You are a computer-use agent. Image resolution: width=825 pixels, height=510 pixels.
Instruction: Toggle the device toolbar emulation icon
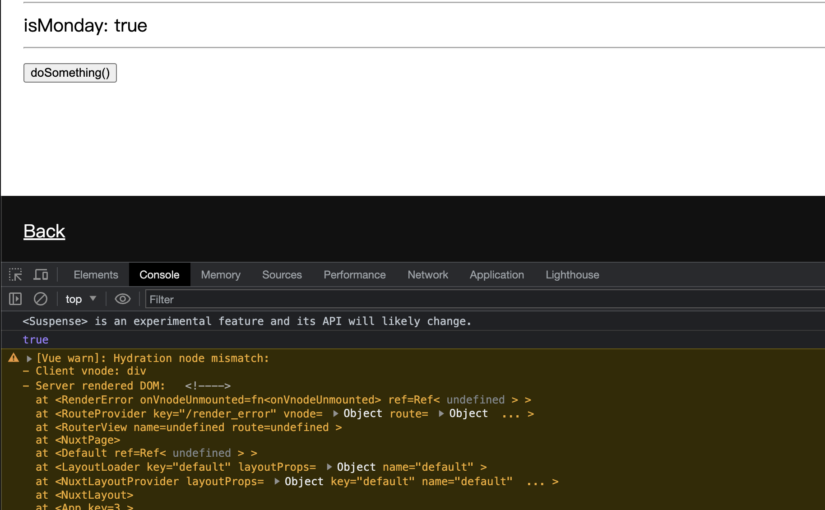click(x=41, y=275)
